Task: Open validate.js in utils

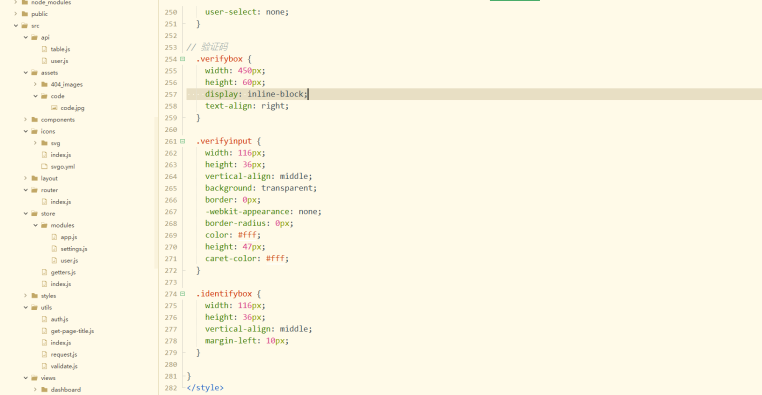Action: tap(64, 366)
